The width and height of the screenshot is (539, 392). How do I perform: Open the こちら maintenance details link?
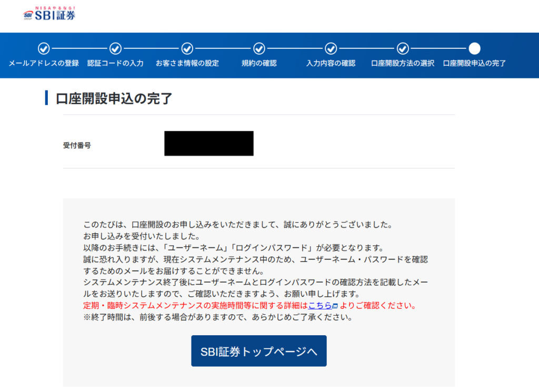point(320,306)
